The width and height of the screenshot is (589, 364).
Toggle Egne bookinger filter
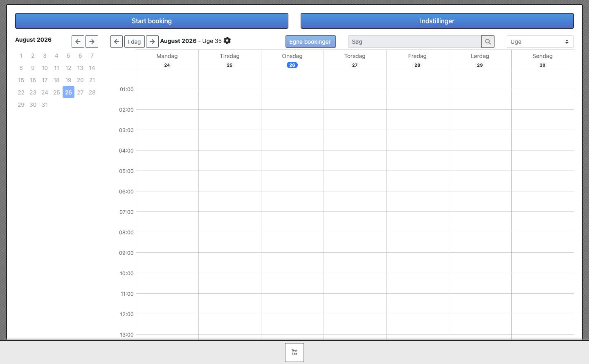[310, 41]
